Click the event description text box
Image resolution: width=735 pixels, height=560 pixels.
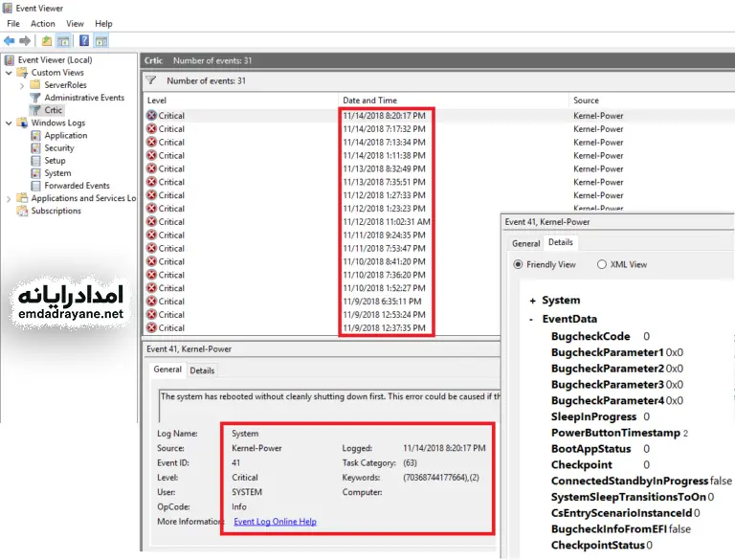tap(329, 404)
